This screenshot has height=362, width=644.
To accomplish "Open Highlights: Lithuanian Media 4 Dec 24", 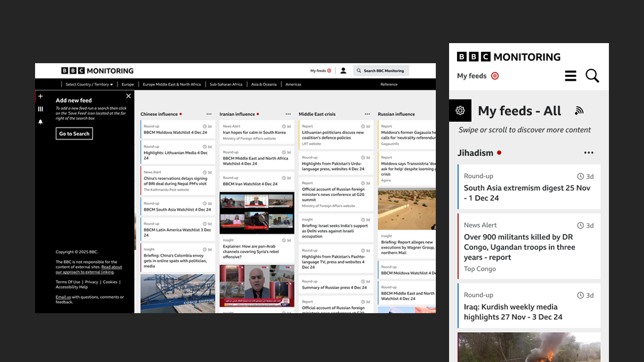I will click(x=176, y=155).
